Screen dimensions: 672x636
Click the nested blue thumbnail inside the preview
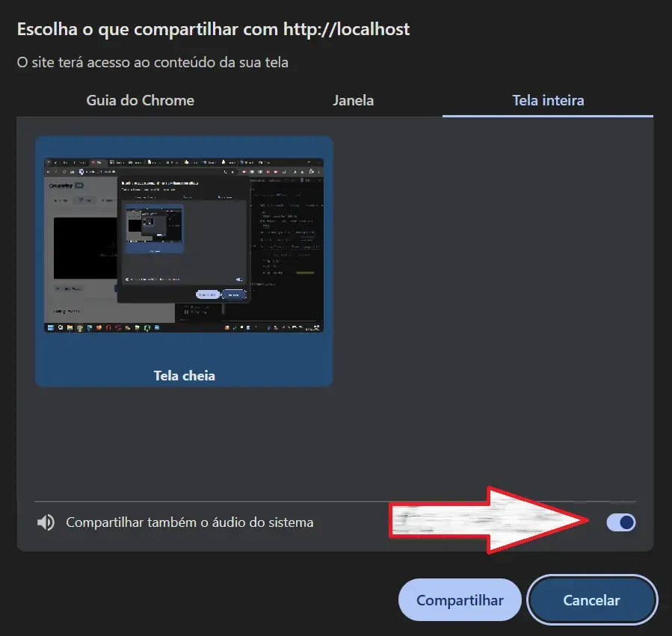(154, 227)
